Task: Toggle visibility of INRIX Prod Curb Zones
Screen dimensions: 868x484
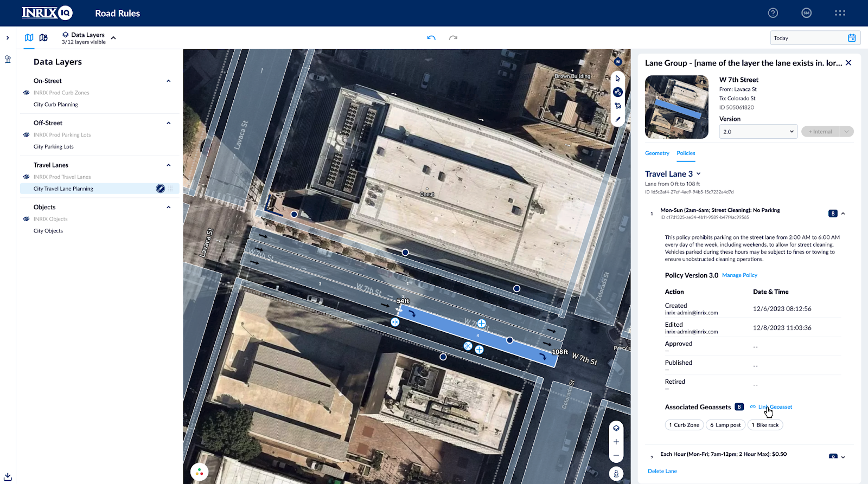Action: [x=27, y=93]
